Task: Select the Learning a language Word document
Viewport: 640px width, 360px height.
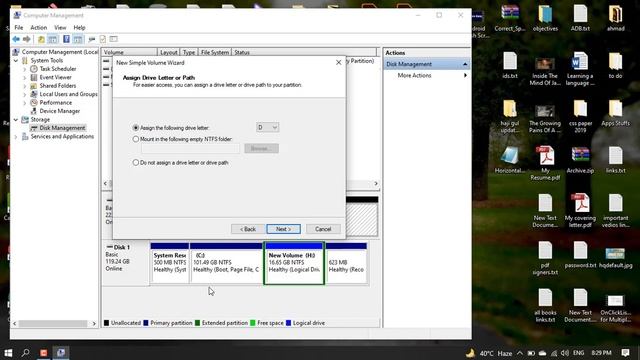Action: [x=580, y=69]
